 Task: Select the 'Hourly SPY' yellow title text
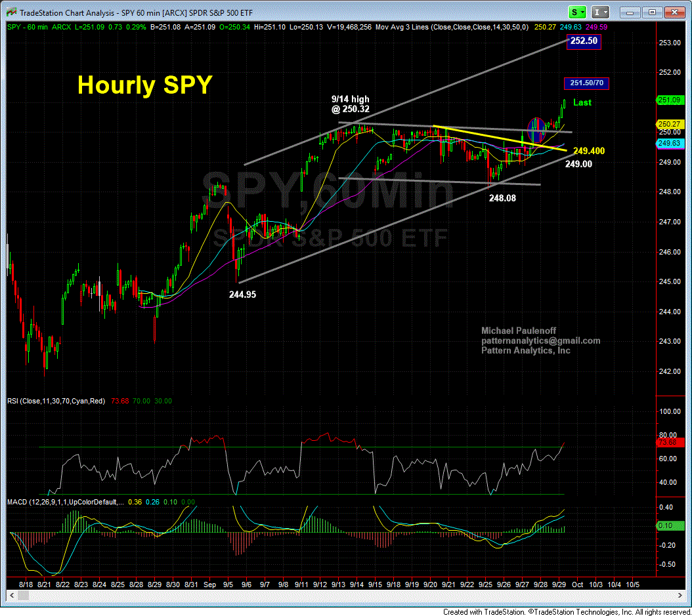144,85
